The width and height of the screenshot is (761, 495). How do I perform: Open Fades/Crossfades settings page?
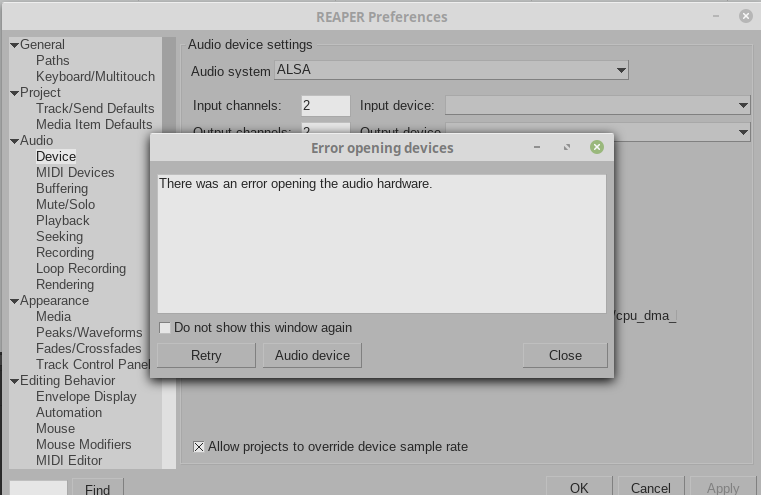pyautogui.click(x=89, y=349)
